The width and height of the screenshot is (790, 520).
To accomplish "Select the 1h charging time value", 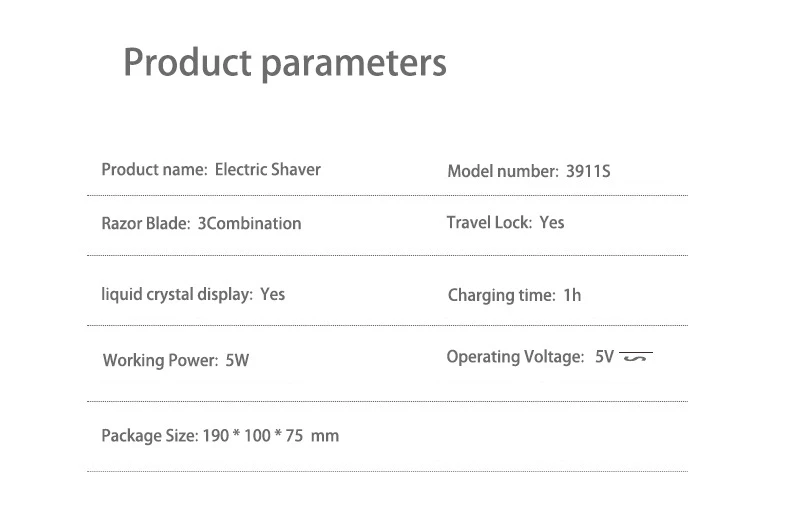I will (572, 295).
